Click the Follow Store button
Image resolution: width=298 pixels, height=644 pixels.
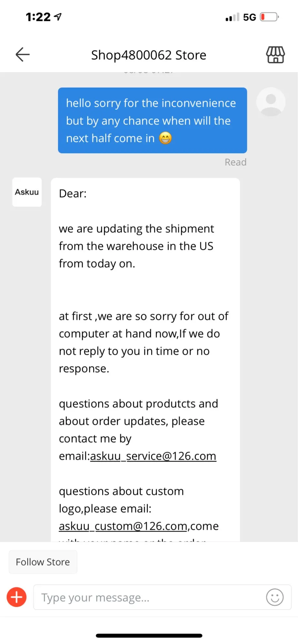pos(43,562)
